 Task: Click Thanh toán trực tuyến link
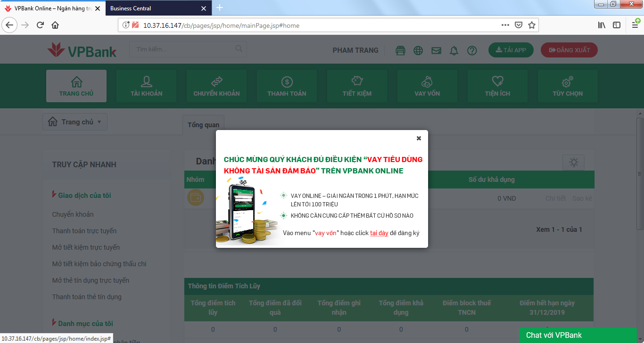84,231
